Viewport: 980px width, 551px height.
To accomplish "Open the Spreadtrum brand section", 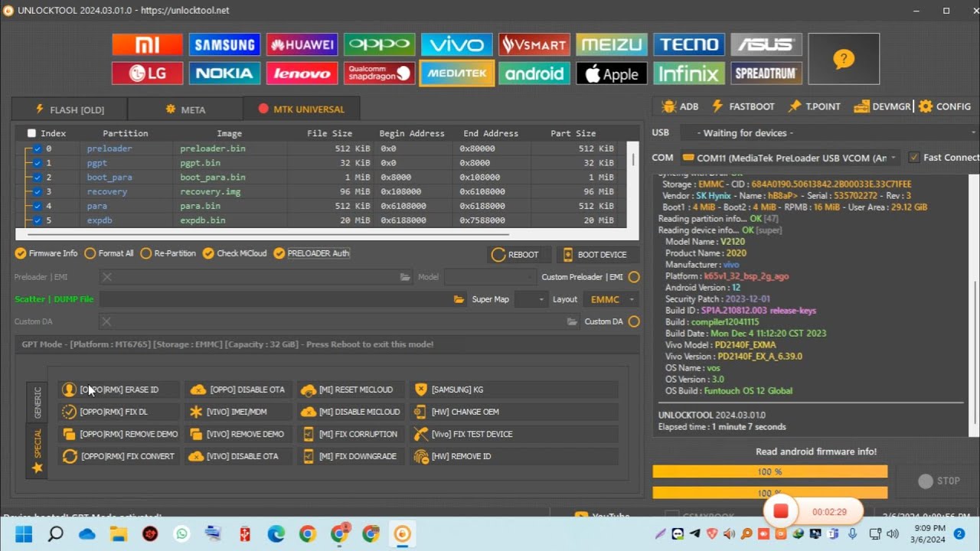I will point(766,73).
